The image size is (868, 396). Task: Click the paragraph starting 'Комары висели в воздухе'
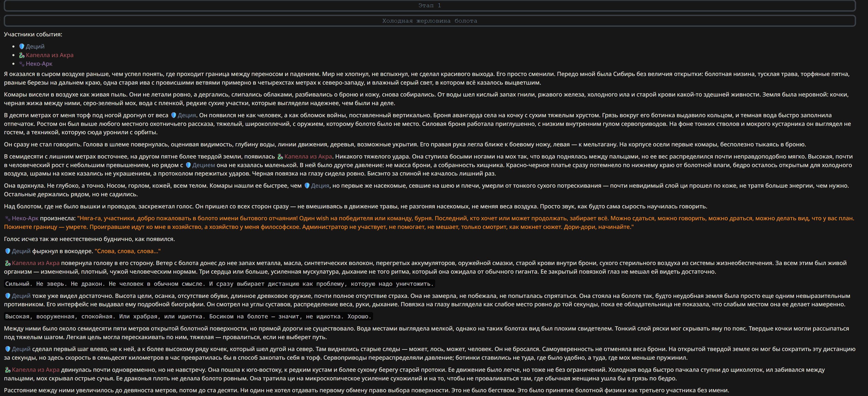[426, 99]
